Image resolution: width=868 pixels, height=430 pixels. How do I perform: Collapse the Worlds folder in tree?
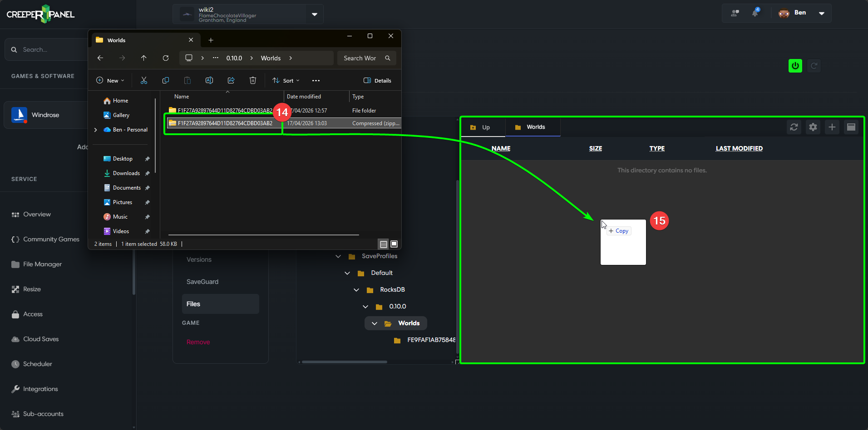(375, 323)
